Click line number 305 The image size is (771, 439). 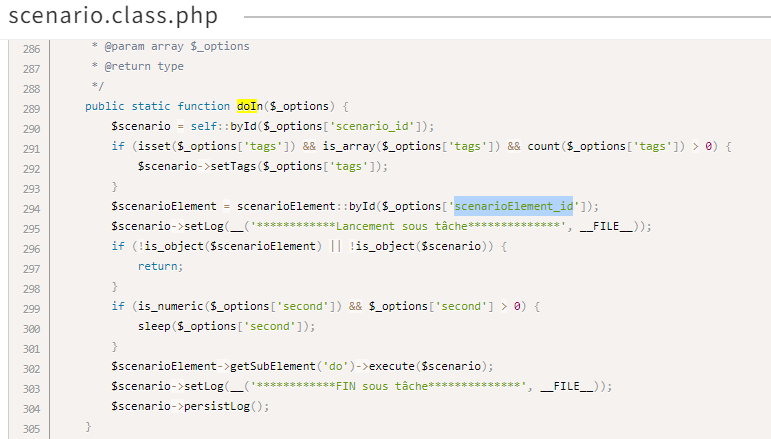(31, 429)
